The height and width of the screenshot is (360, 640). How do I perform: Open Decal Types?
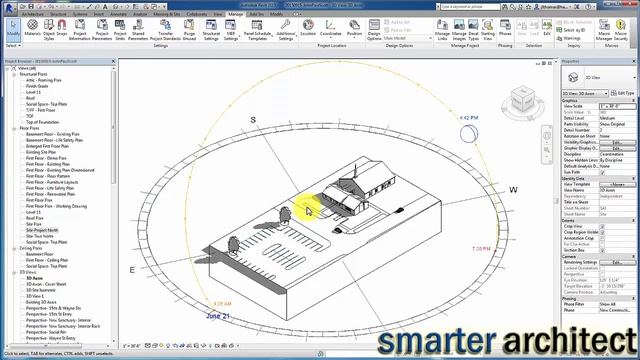[473, 29]
